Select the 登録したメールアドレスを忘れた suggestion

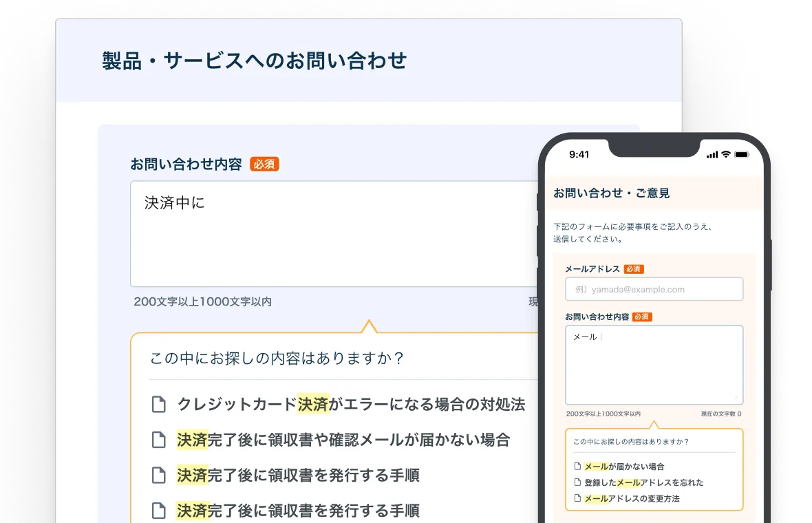pos(643,482)
